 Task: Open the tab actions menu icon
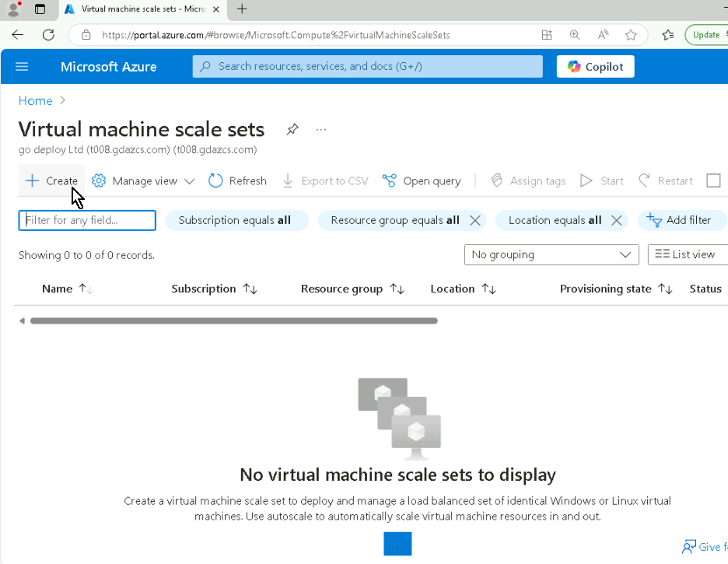[x=40, y=9]
